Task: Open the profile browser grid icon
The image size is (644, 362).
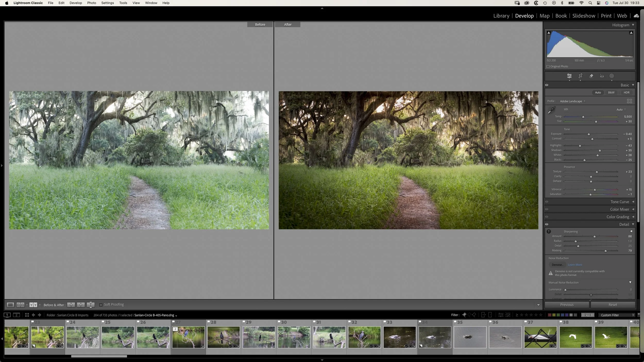Action: click(629, 101)
